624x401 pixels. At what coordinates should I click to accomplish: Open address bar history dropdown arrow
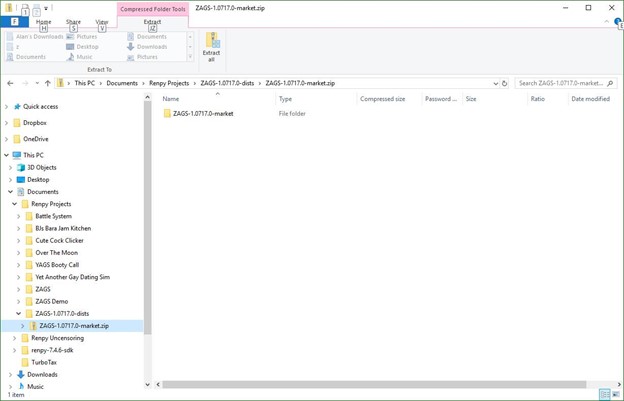[495, 84]
